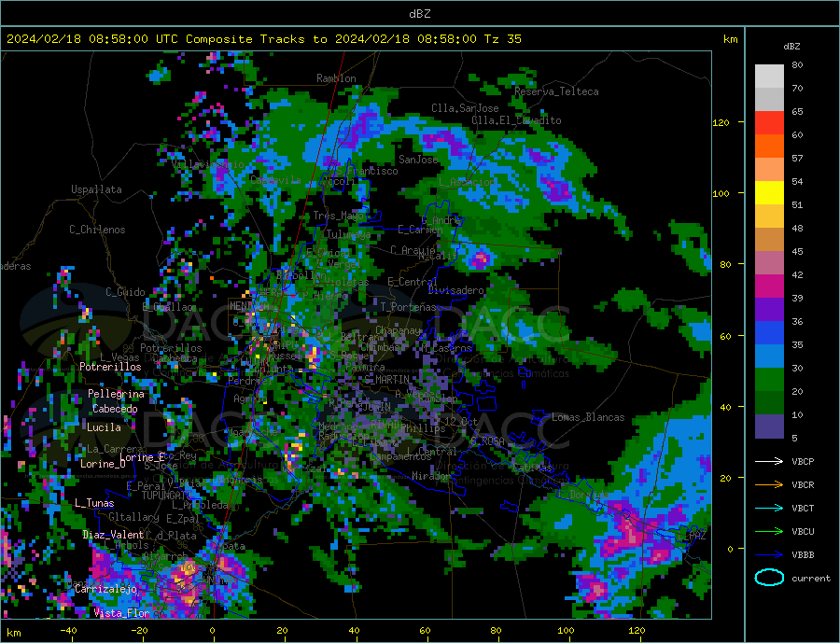Click the 'km' label at bottom-left corner

click(x=14, y=633)
